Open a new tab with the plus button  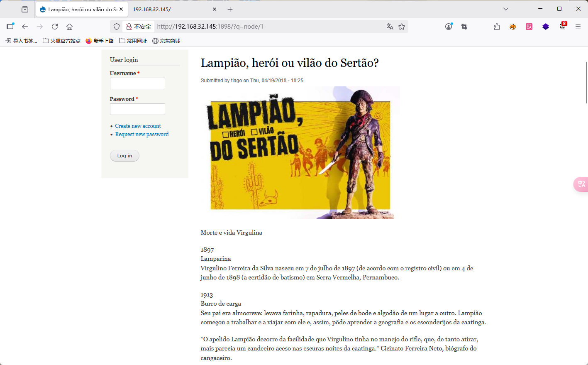pyautogui.click(x=230, y=9)
